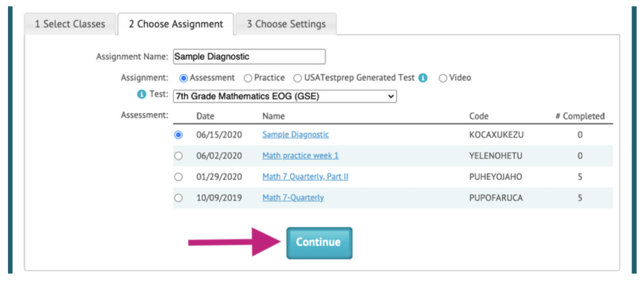Choose the USATestprep Generated Test option
Screen dimensions: 644x290
(x=297, y=78)
